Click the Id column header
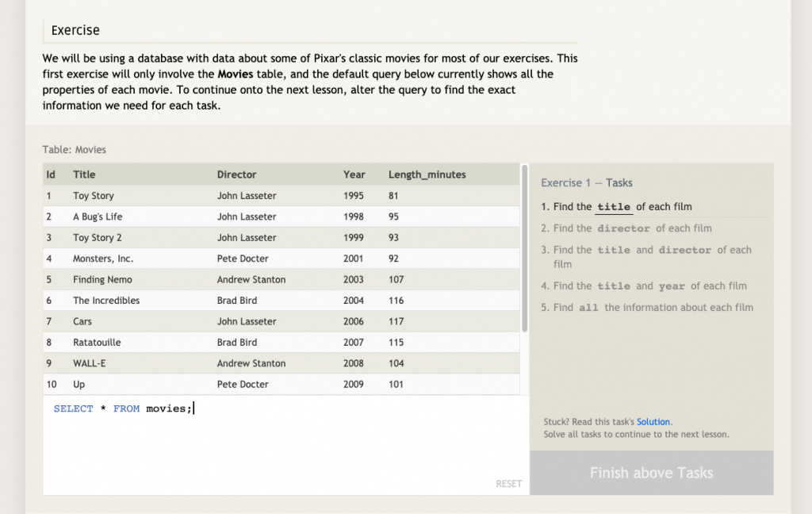Image resolution: width=812 pixels, height=514 pixels. click(51, 175)
